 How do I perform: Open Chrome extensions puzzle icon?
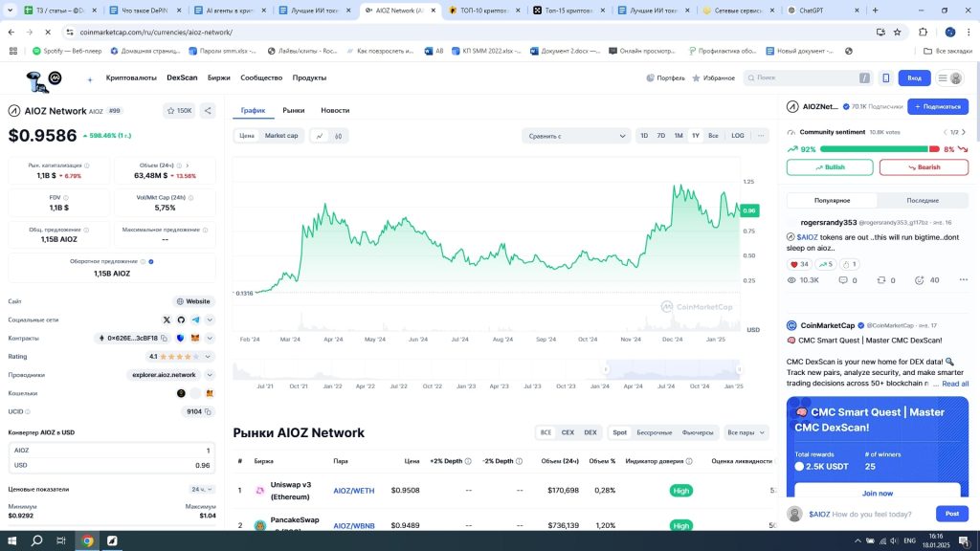point(924,32)
